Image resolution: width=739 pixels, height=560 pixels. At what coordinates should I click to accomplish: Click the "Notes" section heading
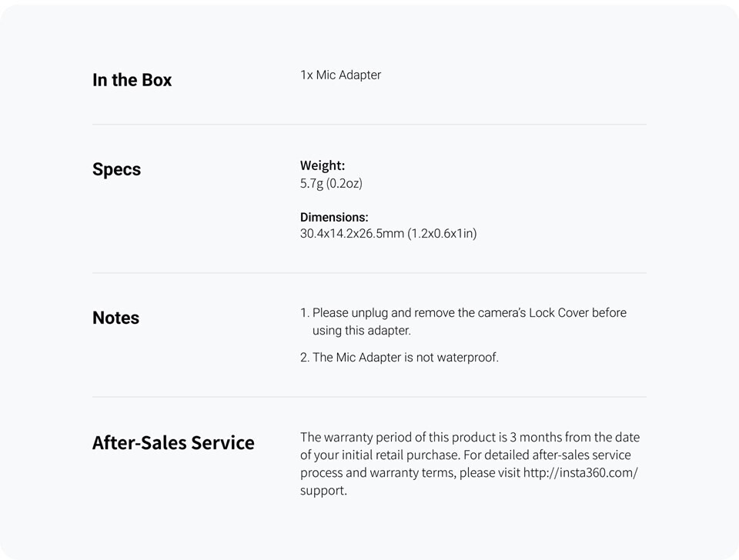click(x=115, y=318)
